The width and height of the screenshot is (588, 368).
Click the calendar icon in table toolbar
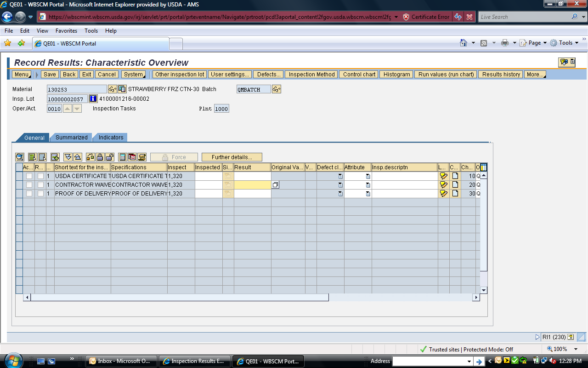pyautogui.click(x=132, y=157)
